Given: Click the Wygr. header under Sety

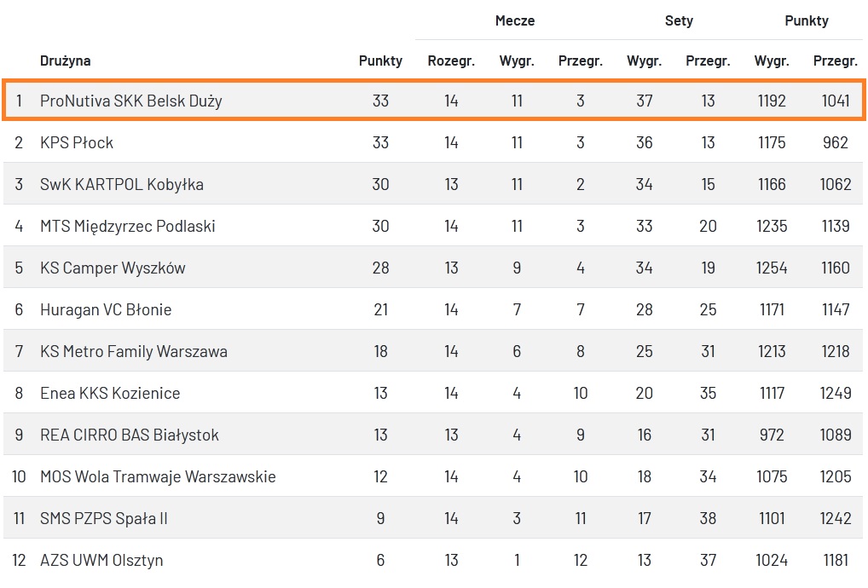Looking at the screenshot, I should point(644,61).
